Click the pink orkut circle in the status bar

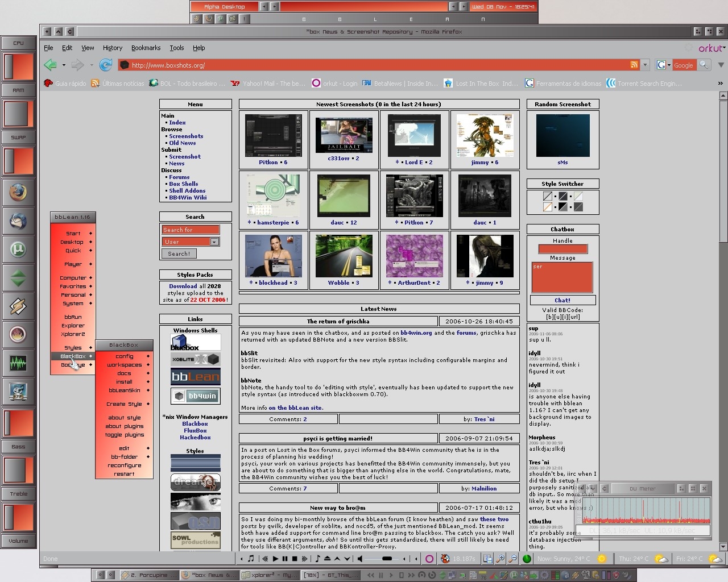coord(429,559)
